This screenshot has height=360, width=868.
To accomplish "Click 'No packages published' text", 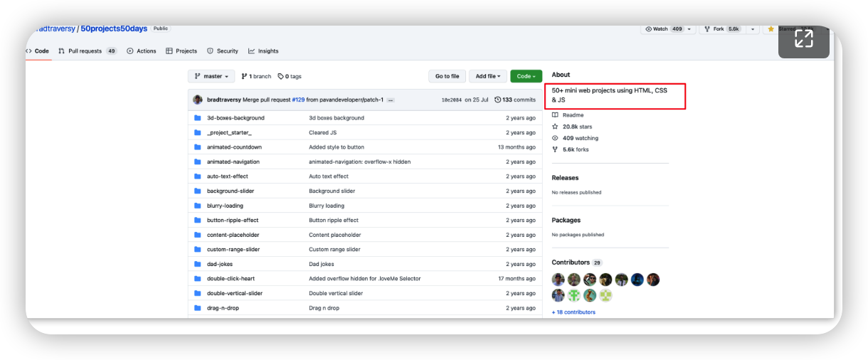I will [578, 235].
